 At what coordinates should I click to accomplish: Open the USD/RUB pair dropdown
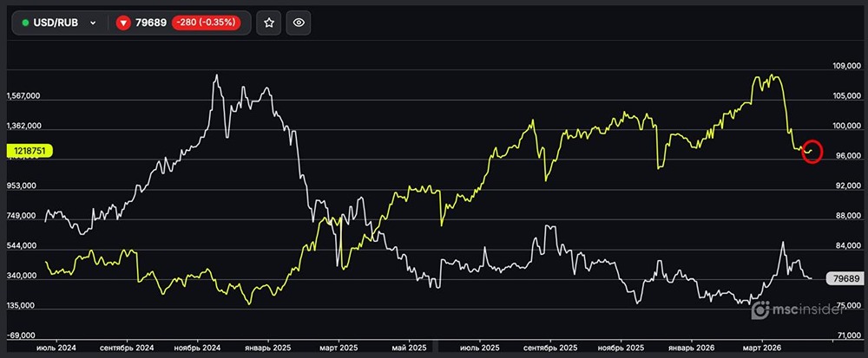[x=59, y=23]
